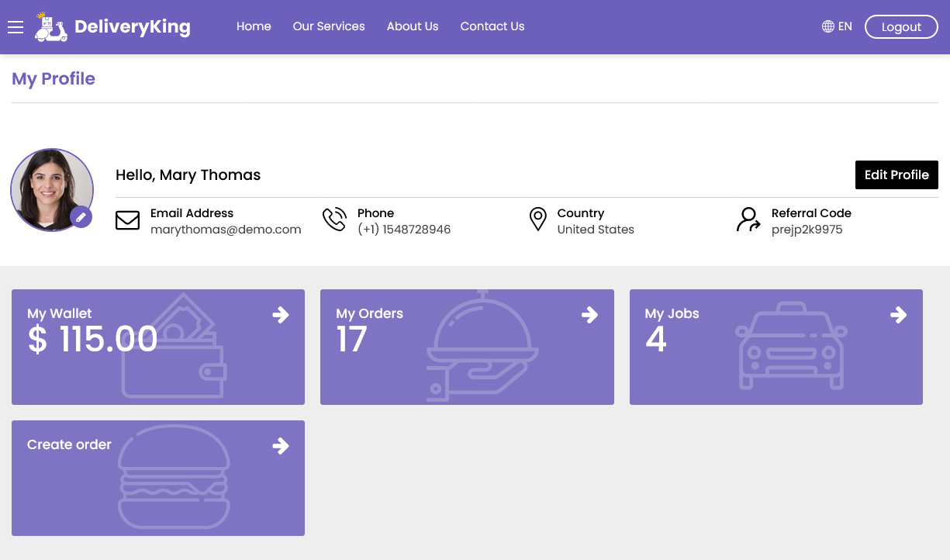Open the My Wallet label
Viewport: 950px width, 560px height.
click(x=60, y=313)
